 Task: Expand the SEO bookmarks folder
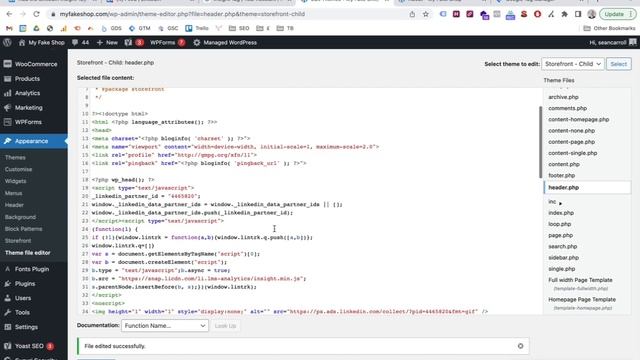point(239,28)
